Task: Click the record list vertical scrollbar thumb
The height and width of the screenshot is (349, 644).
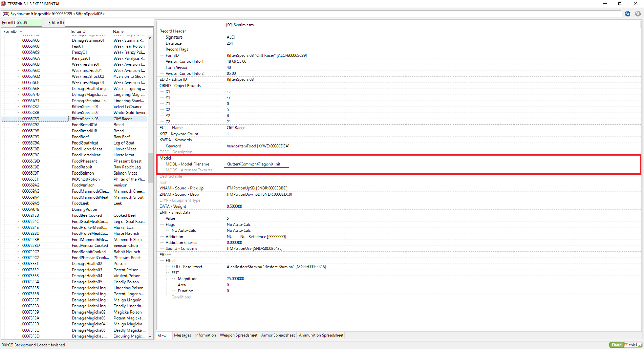Action: (150, 168)
